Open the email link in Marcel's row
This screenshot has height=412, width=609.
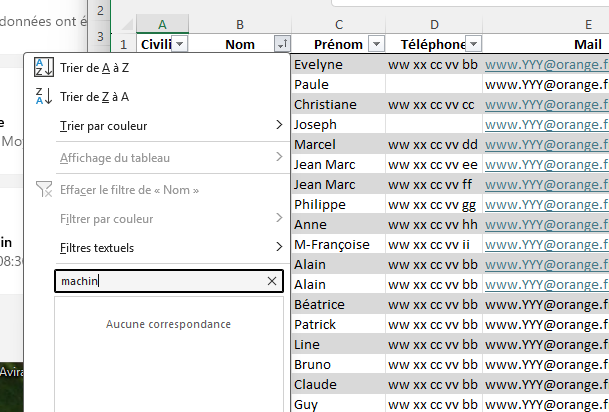click(545, 145)
